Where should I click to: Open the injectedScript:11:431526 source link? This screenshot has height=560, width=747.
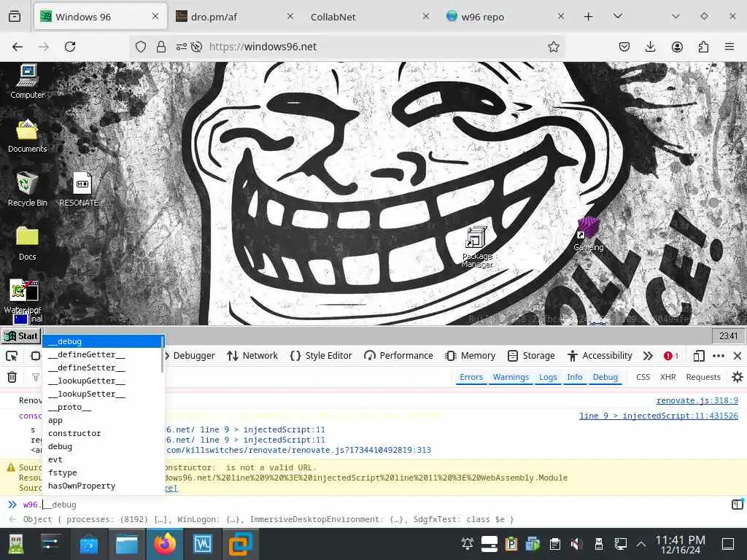[659, 416]
